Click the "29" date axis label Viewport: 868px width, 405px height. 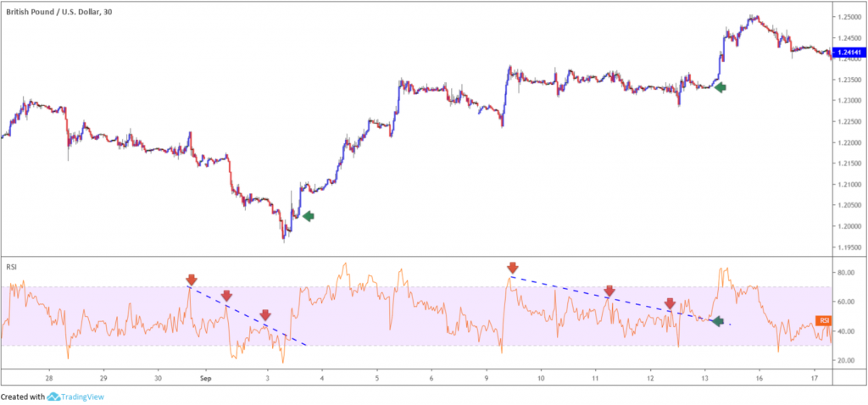pos(103,379)
